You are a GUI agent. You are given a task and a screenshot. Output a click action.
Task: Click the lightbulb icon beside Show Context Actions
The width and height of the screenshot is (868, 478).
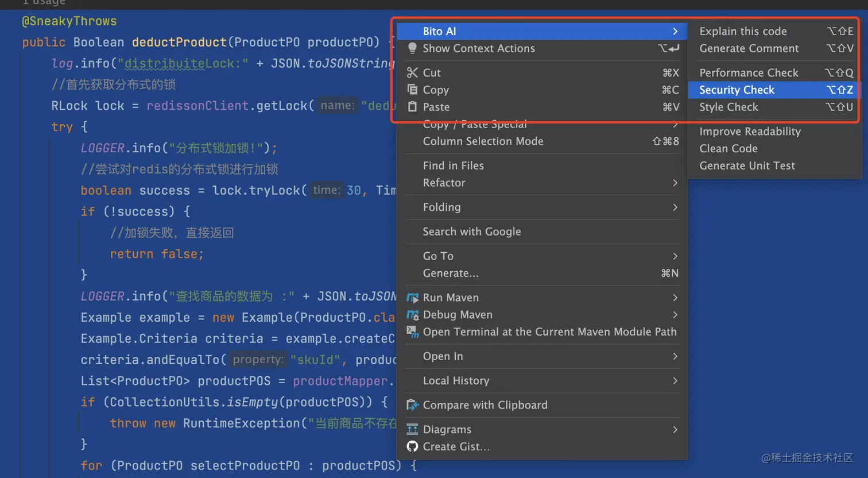point(412,48)
